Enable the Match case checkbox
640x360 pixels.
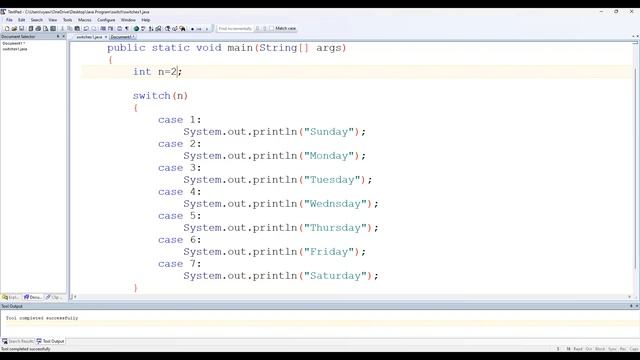coord(272,29)
